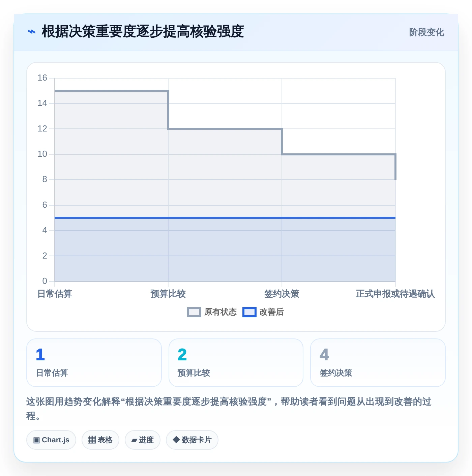Click the gray 原有状态 legend swatch

(194, 312)
